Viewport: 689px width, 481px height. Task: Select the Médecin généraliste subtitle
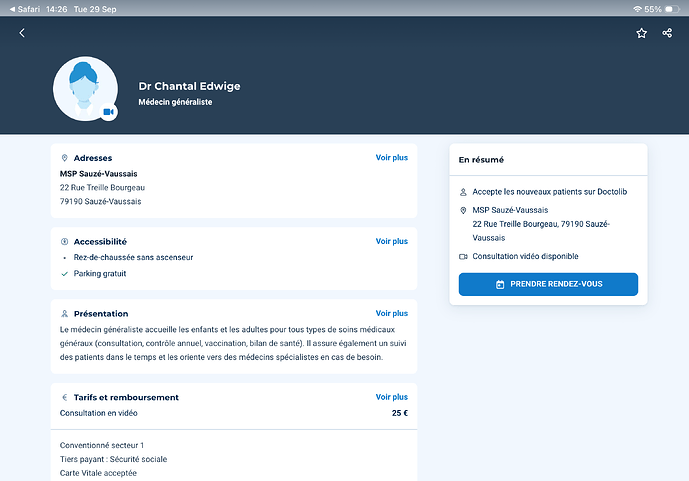point(175,102)
